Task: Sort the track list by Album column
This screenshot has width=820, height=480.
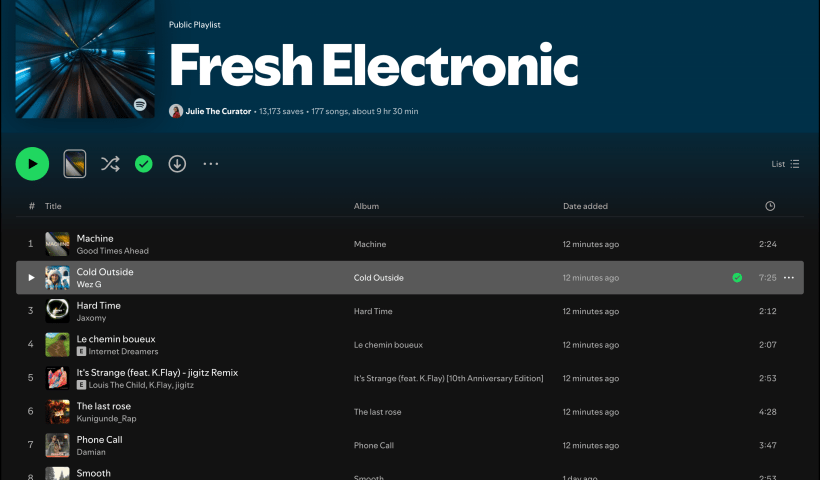Action: (x=366, y=206)
